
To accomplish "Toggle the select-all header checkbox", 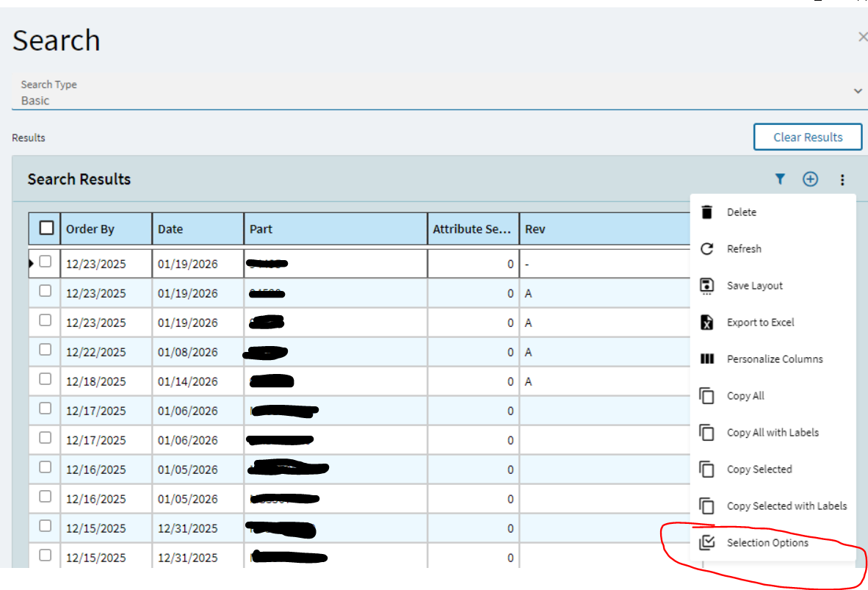I will click(x=46, y=229).
